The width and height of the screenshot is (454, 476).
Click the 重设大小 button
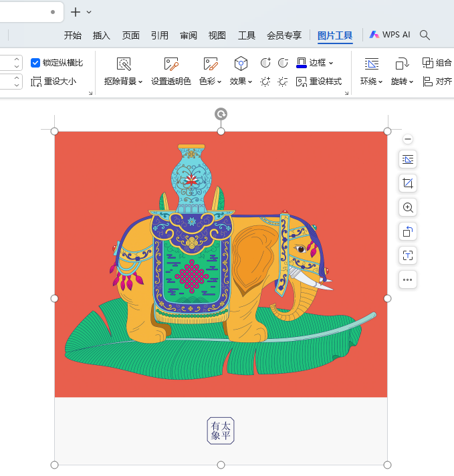pyautogui.click(x=53, y=82)
